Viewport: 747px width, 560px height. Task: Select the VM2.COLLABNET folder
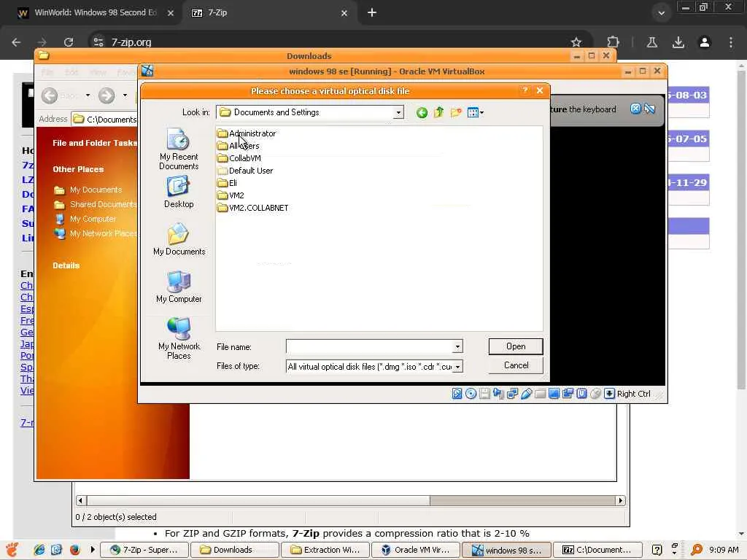click(x=252, y=208)
